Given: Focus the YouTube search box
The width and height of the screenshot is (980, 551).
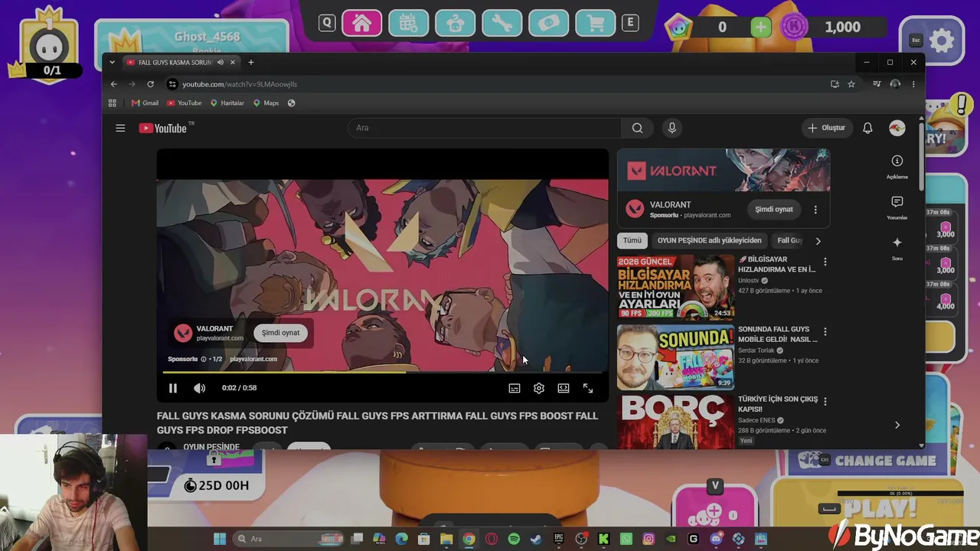Looking at the screenshot, I should (x=485, y=128).
